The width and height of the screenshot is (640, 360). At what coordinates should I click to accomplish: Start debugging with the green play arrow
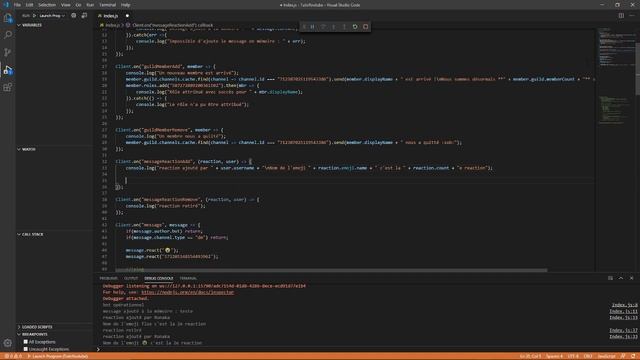[34, 16]
